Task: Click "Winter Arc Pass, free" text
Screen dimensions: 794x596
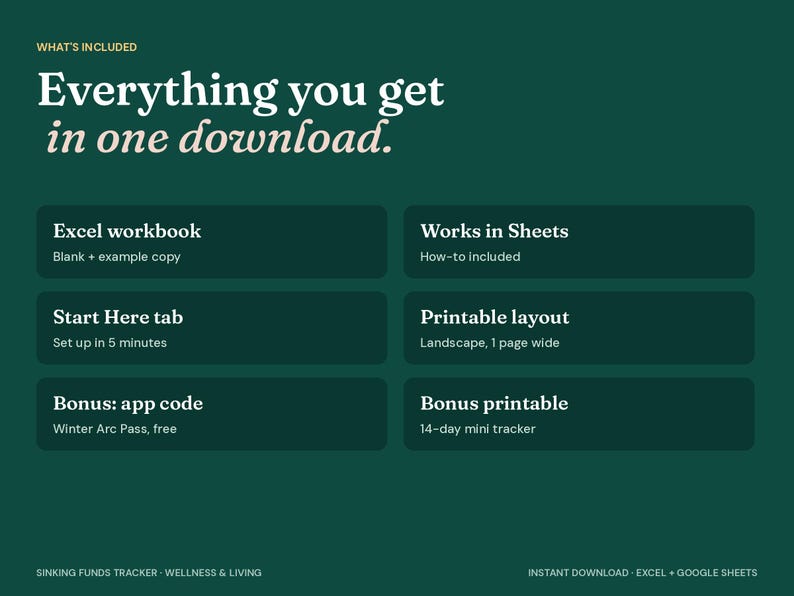Action: point(115,429)
